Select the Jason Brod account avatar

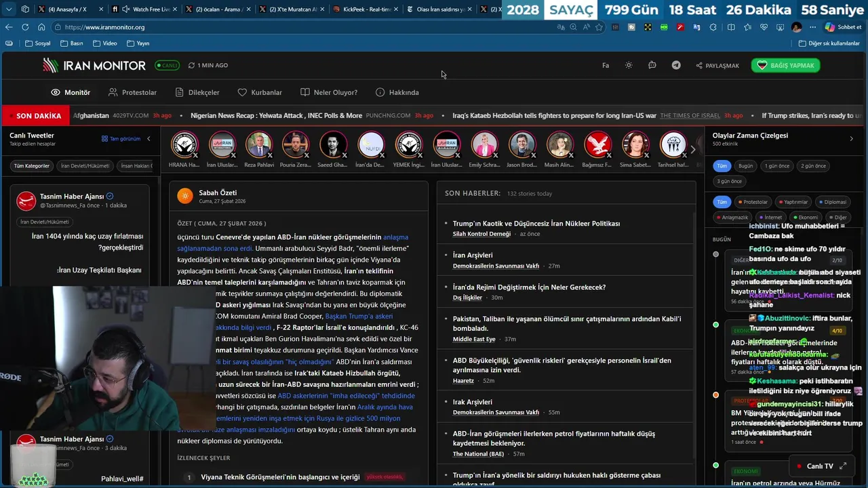coord(521,145)
